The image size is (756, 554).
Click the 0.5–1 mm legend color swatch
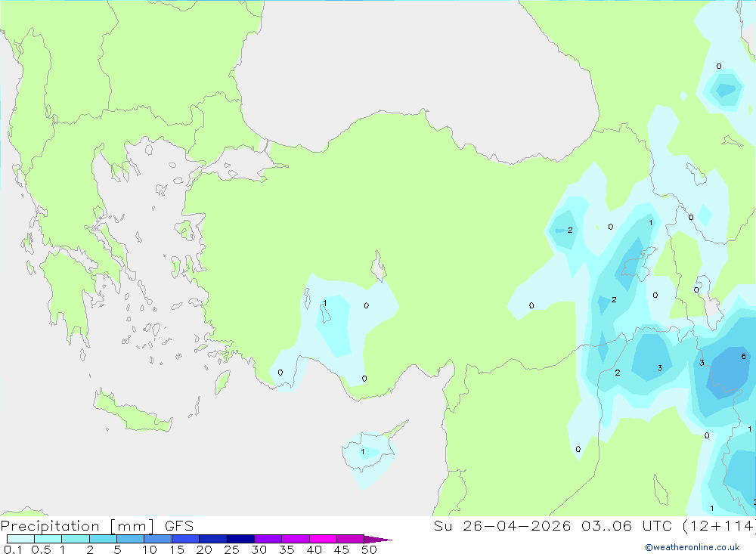point(48,539)
